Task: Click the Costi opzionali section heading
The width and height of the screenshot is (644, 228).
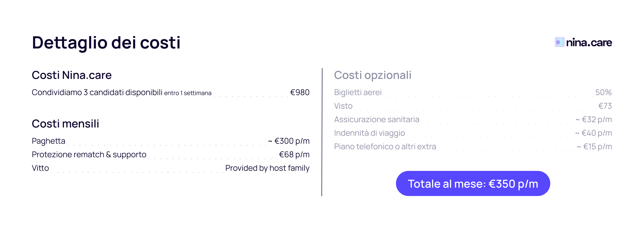Action: [x=372, y=75]
